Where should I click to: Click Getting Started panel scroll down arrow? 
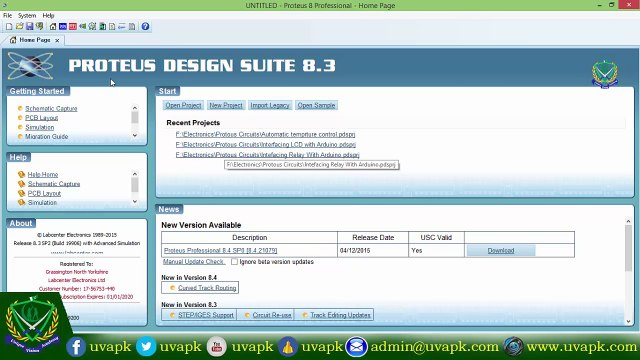click(135, 135)
